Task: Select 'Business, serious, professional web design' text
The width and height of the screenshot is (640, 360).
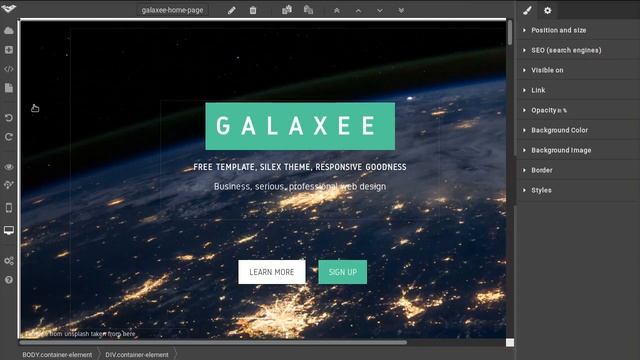Action: click(300, 187)
